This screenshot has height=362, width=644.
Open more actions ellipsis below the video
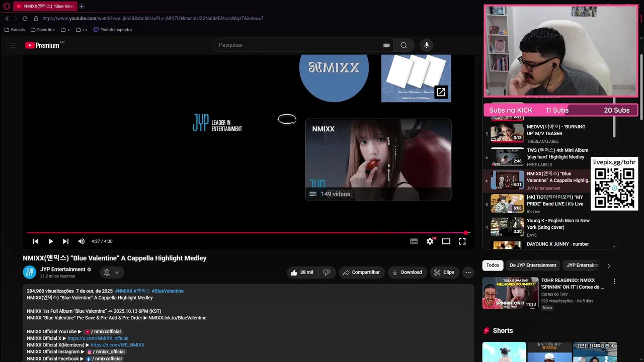click(x=468, y=273)
